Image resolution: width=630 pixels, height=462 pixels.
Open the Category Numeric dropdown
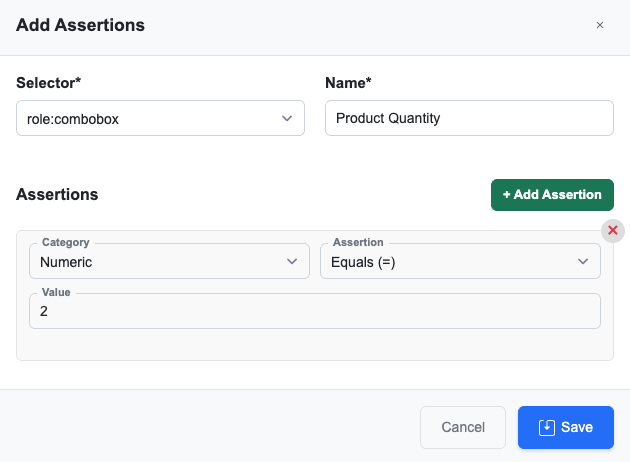click(170, 262)
